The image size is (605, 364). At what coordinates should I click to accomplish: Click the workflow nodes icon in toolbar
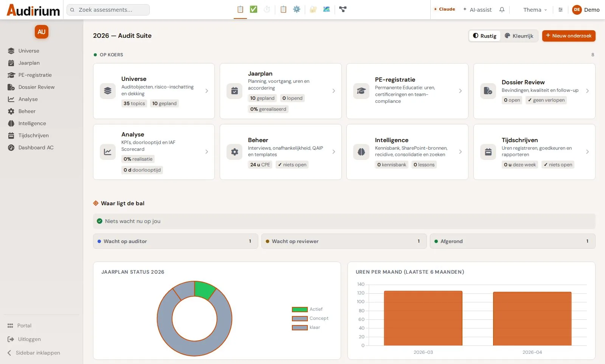[x=343, y=9]
